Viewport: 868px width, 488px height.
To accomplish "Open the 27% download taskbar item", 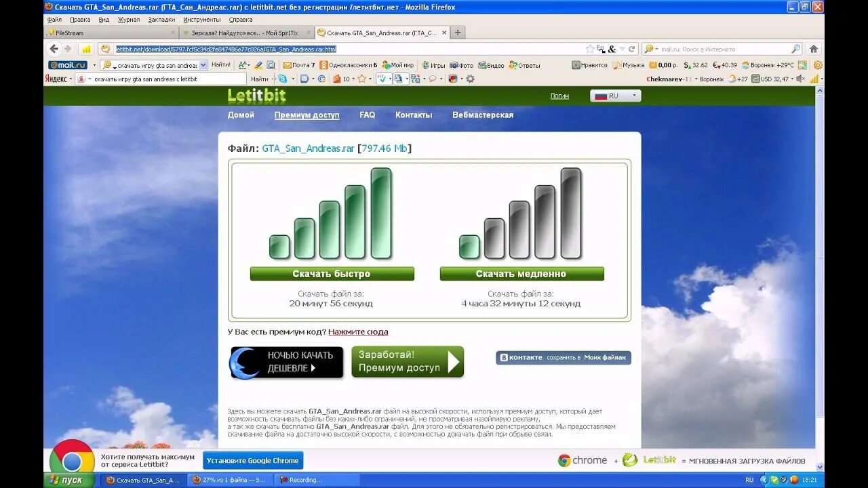I will click(230, 480).
